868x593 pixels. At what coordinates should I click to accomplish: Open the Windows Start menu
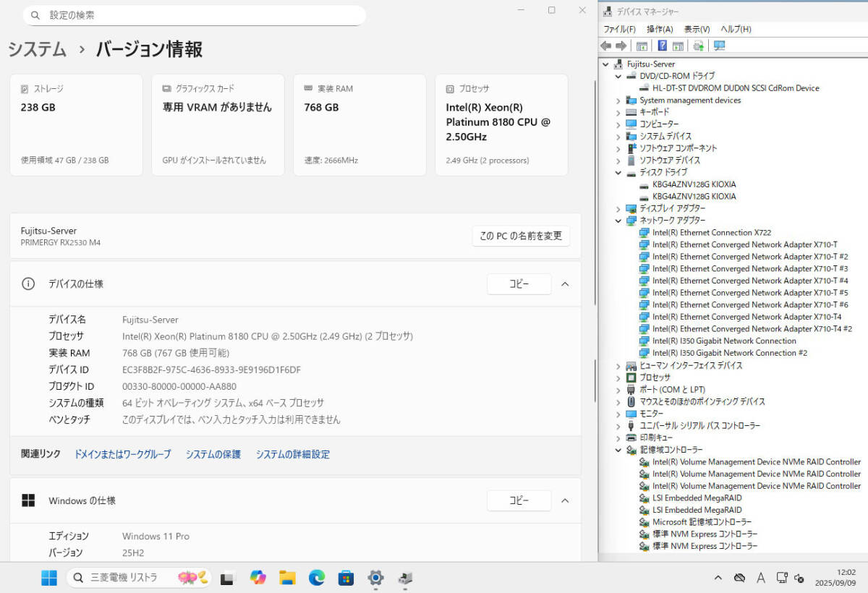49,578
